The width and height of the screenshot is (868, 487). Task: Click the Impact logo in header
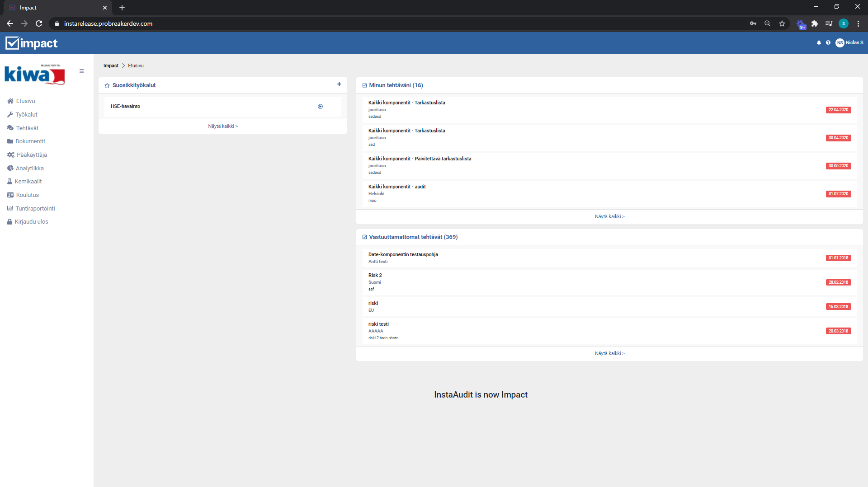tap(32, 43)
